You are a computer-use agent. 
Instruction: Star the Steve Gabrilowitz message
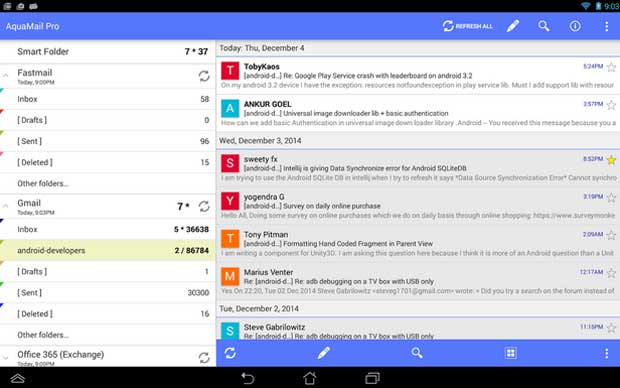(611, 328)
